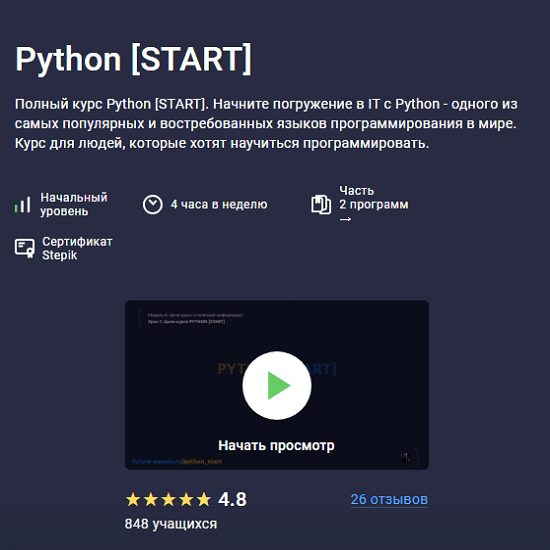Start the video with the green play button
The image size is (550, 550).
click(x=277, y=385)
